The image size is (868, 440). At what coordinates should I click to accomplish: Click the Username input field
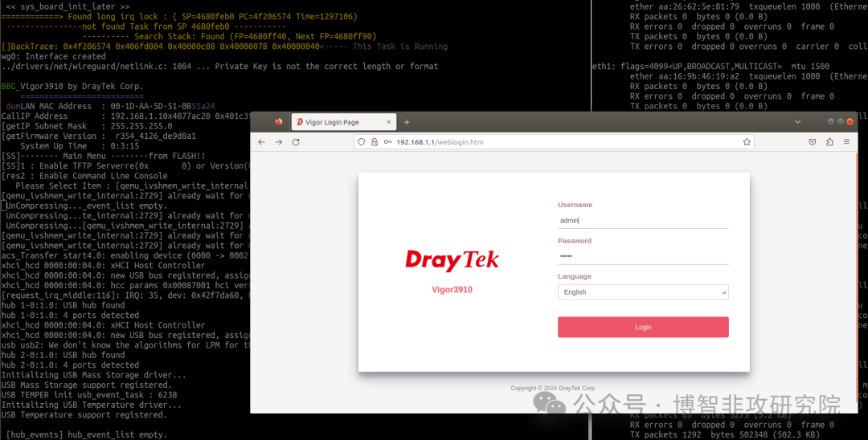643,220
